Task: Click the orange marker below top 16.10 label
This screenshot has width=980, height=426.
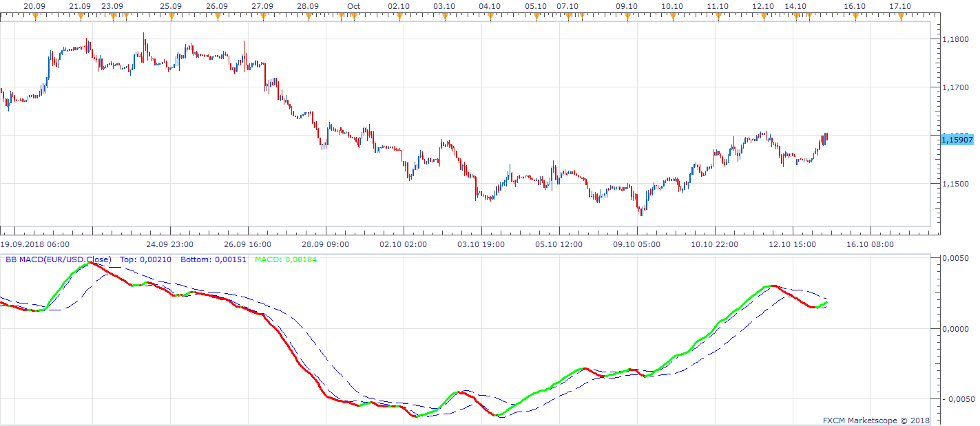Action: tap(855, 16)
